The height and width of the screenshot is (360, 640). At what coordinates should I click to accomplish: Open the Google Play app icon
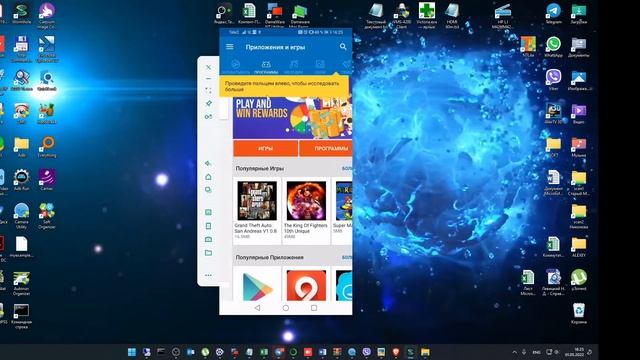point(257,287)
